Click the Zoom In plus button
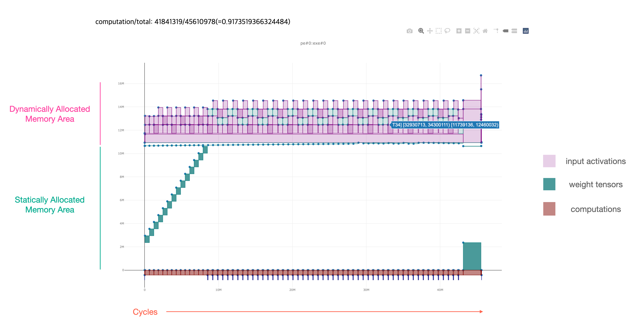The image size is (644, 327). [x=459, y=31]
